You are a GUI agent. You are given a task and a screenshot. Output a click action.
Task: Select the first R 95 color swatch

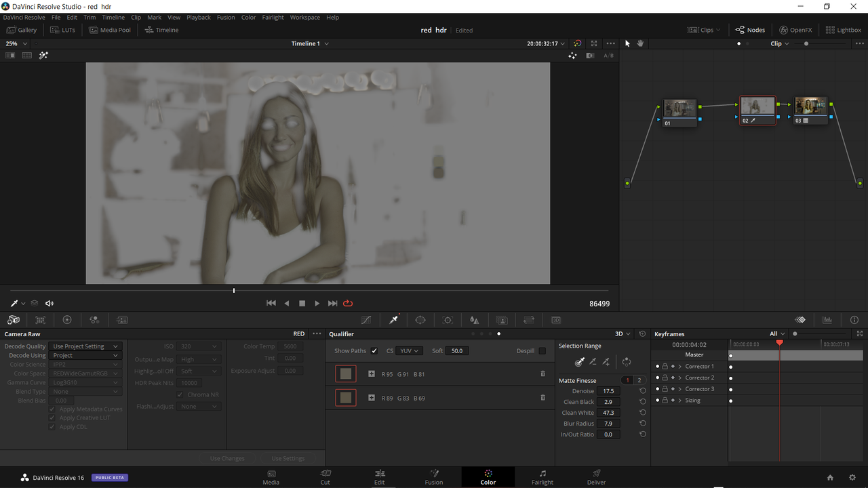(346, 373)
